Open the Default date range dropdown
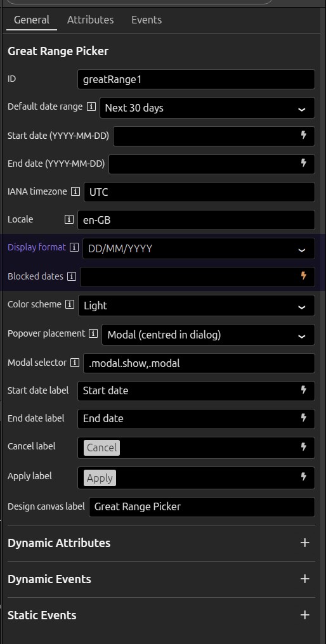This screenshot has height=644, width=326. 207,108
